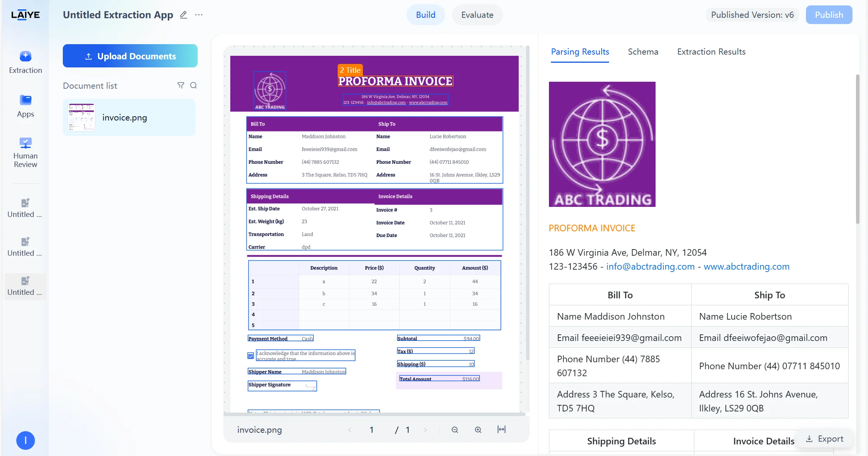Image resolution: width=868 pixels, height=456 pixels.
Task: Click the 'Tax ($)' field in the invoice
Action: (x=436, y=351)
